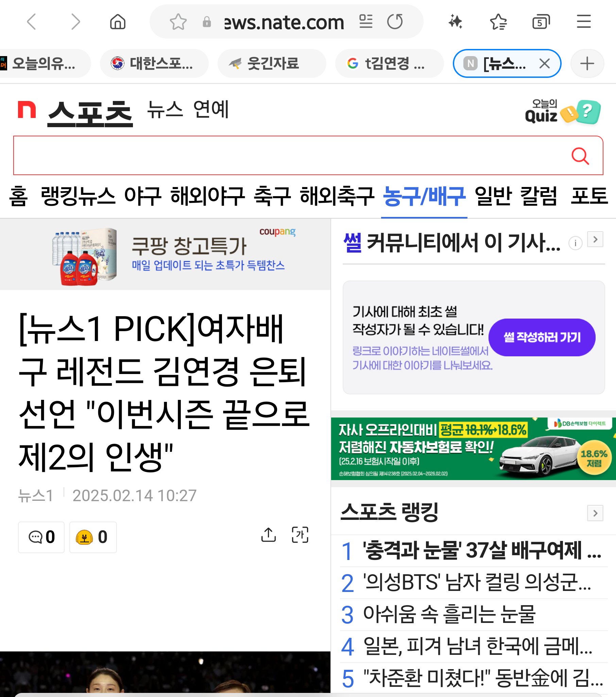The height and width of the screenshot is (697, 616).
Task: Bookmark this page with the star icon
Action: point(178,22)
